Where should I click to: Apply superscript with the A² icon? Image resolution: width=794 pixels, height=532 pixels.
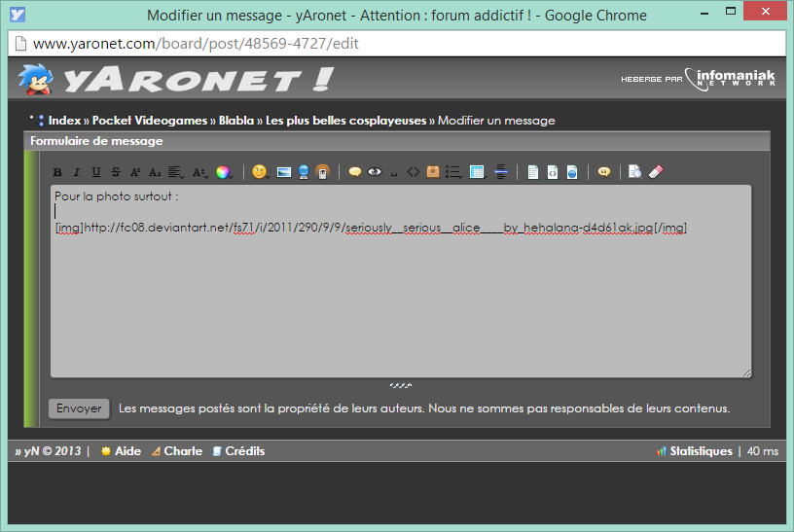coord(135,172)
